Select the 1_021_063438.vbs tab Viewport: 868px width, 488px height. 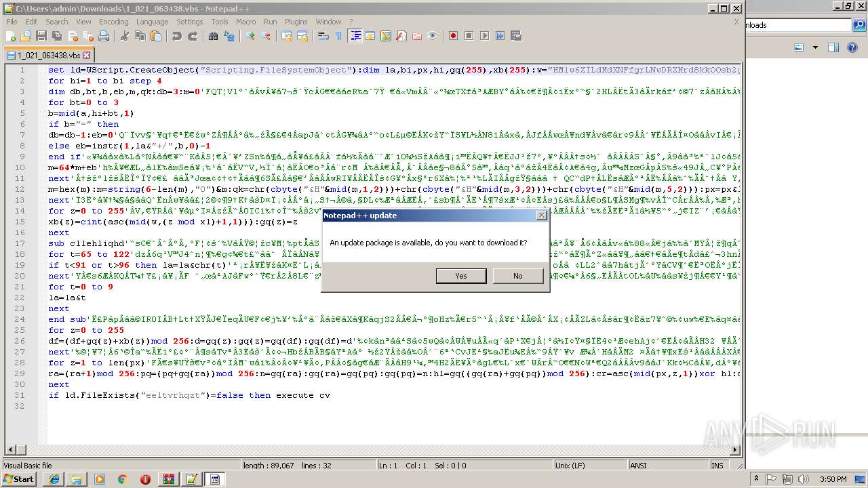click(48, 56)
